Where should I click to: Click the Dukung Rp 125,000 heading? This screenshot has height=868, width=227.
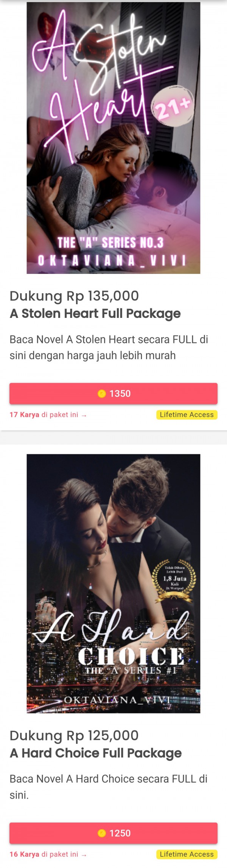coord(74,735)
